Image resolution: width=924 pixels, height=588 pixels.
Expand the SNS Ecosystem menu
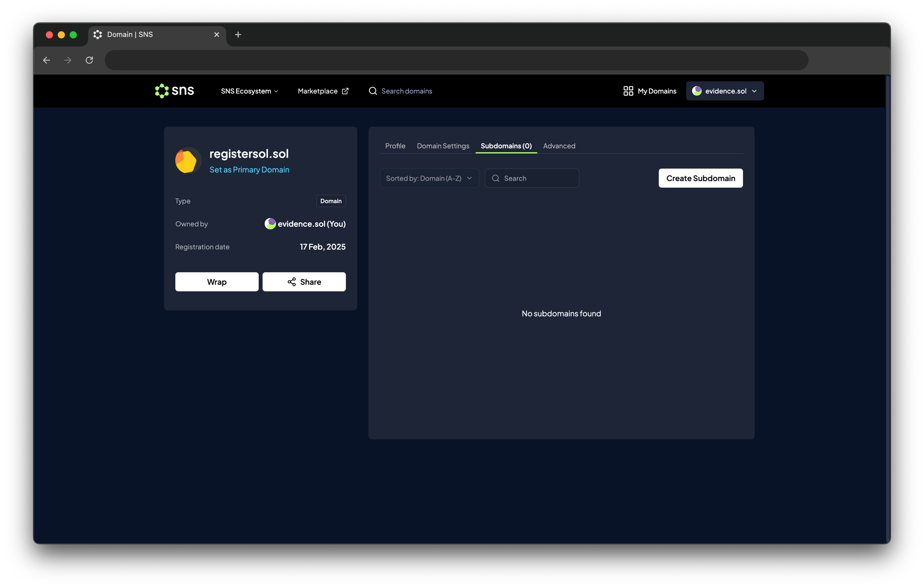pyautogui.click(x=249, y=91)
